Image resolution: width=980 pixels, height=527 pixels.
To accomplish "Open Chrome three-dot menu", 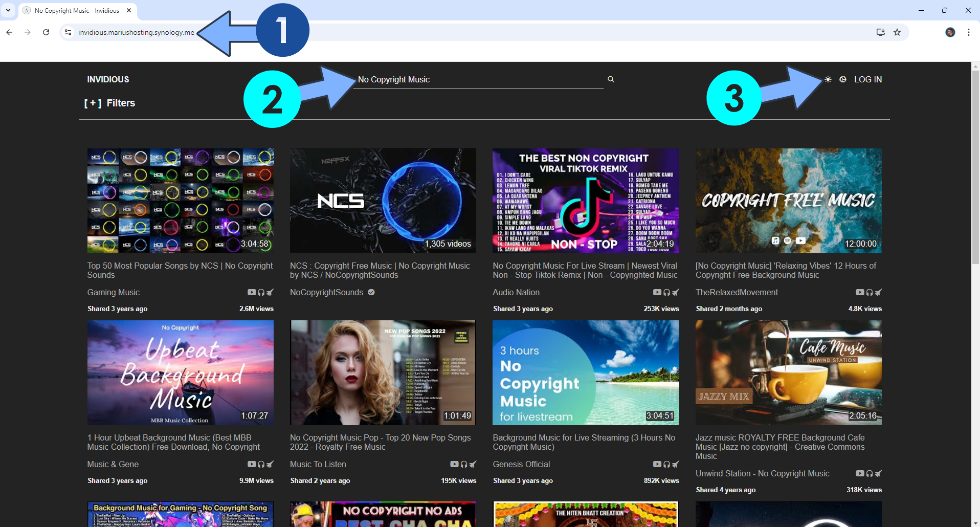I will (969, 32).
